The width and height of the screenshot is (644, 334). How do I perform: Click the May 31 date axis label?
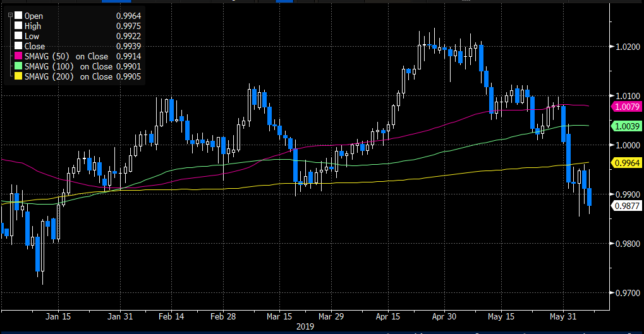coord(562,317)
